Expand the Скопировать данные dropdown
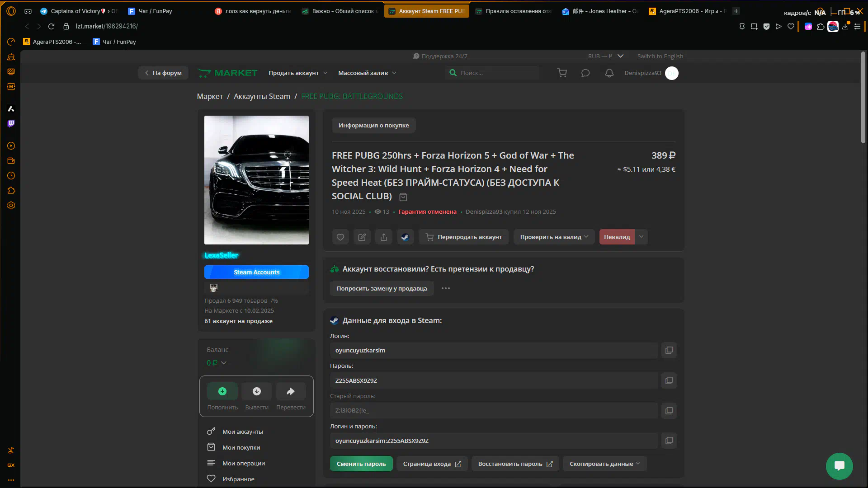This screenshot has height=488, width=868. pyautogui.click(x=604, y=464)
